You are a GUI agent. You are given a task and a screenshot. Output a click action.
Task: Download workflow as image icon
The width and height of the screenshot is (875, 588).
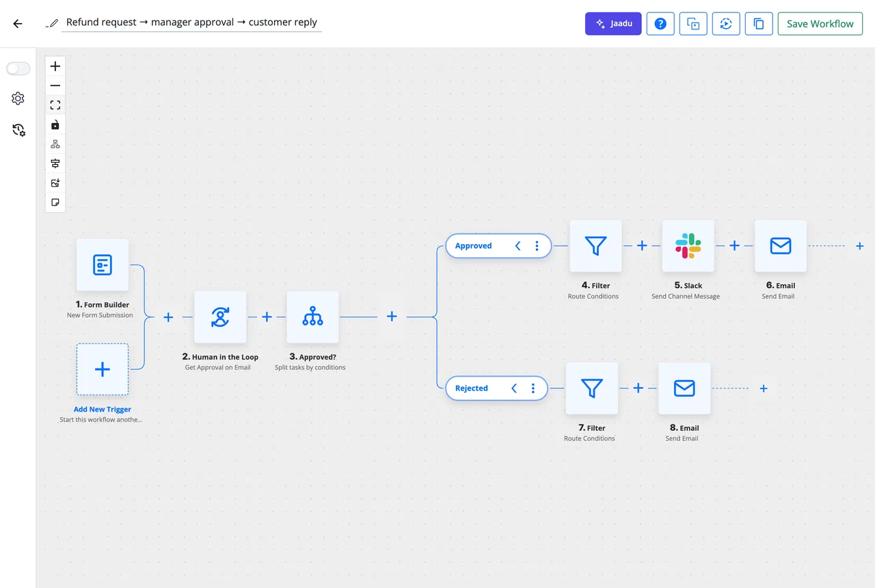55,183
